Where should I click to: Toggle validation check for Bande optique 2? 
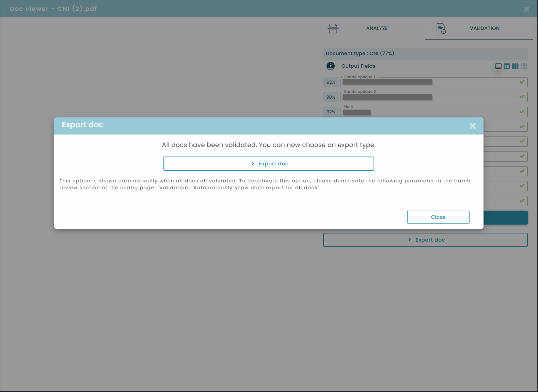(522, 97)
